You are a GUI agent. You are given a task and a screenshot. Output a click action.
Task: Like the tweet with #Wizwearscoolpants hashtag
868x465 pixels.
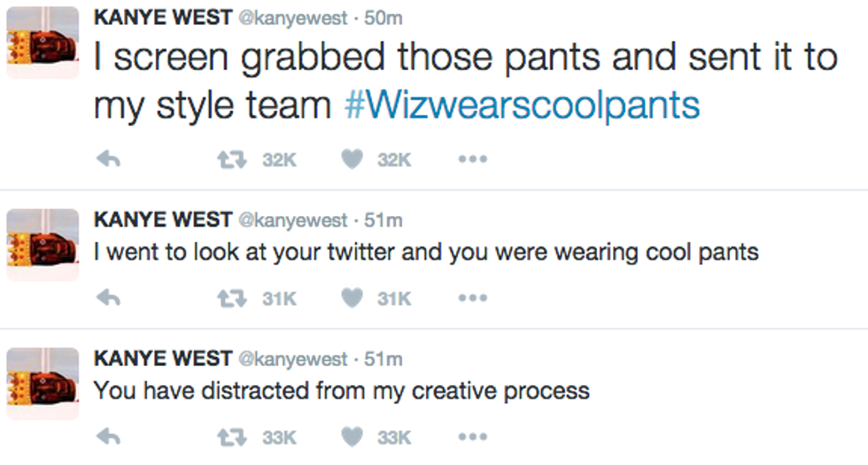click(x=354, y=159)
